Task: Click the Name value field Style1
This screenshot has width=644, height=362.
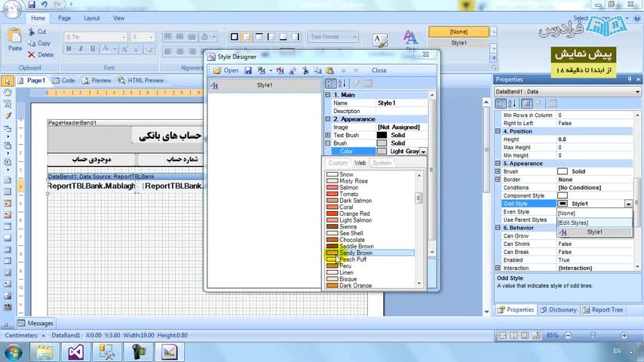Action: coord(402,103)
